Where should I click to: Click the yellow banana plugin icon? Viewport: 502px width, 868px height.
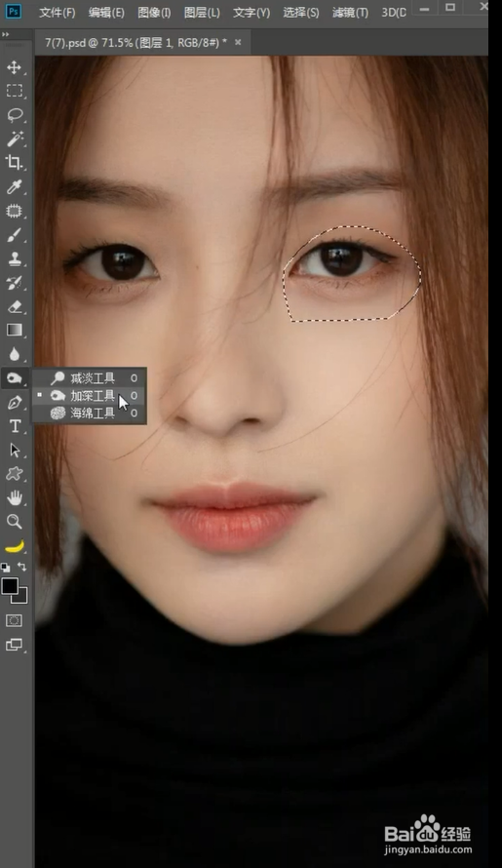pyautogui.click(x=14, y=547)
